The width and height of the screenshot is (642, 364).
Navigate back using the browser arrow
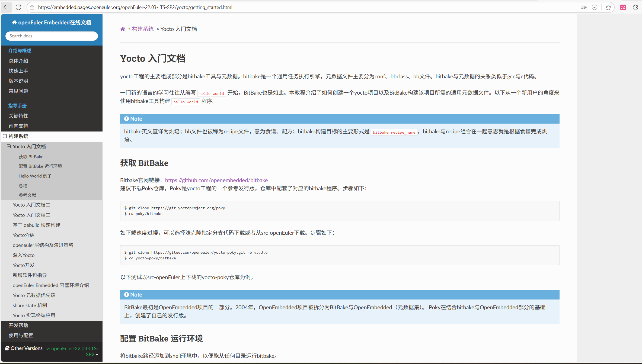[x=6, y=7]
